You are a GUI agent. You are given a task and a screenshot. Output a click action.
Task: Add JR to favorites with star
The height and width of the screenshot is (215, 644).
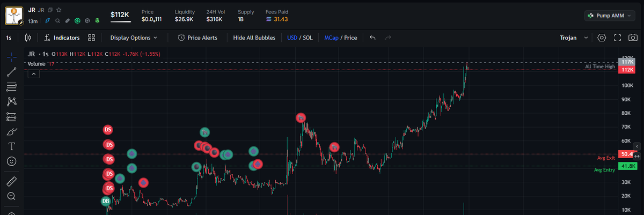click(59, 10)
